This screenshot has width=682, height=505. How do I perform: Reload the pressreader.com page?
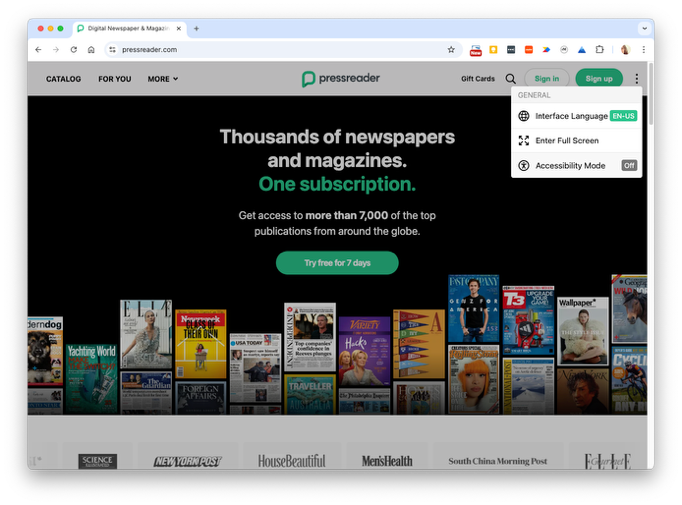pos(74,50)
